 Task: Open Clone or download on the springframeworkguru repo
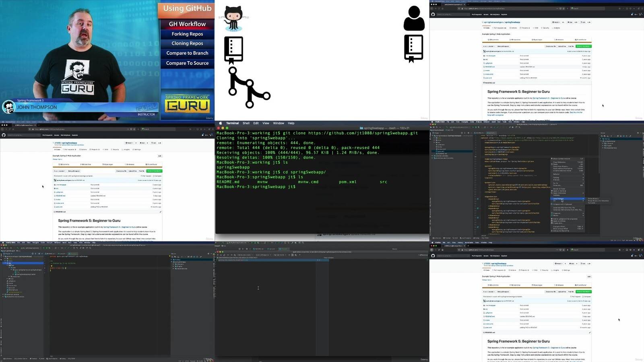pyautogui.click(x=583, y=46)
